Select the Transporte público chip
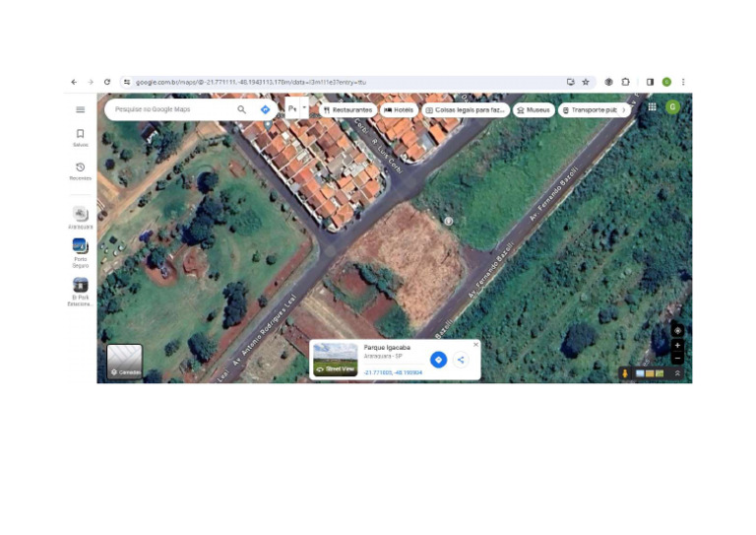Image resolution: width=756 pixels, height=535 pixels. 591,110
